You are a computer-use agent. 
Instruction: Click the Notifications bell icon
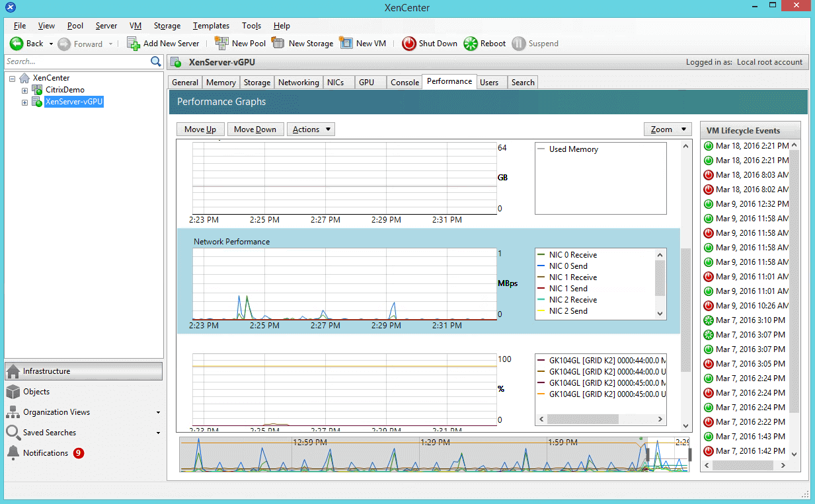click(x=13, y=453)
